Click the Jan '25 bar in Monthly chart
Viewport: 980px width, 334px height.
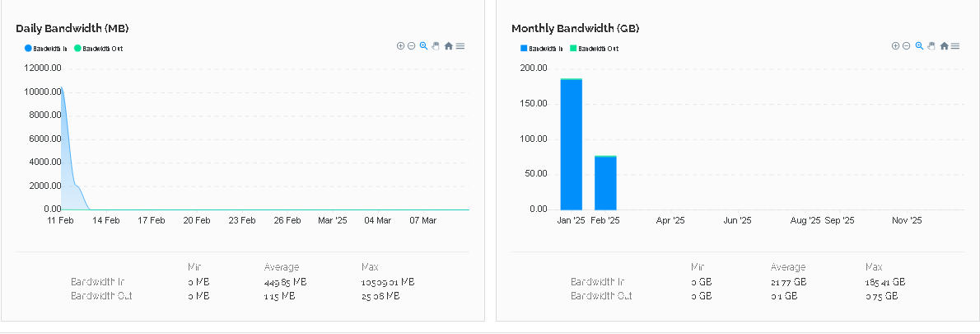click(x=572, y=144)
